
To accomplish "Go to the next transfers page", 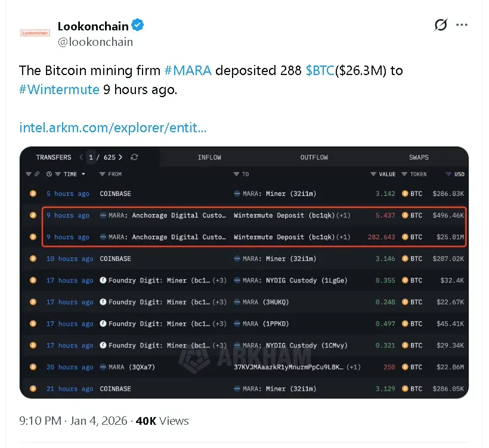I will click(121, 157).
